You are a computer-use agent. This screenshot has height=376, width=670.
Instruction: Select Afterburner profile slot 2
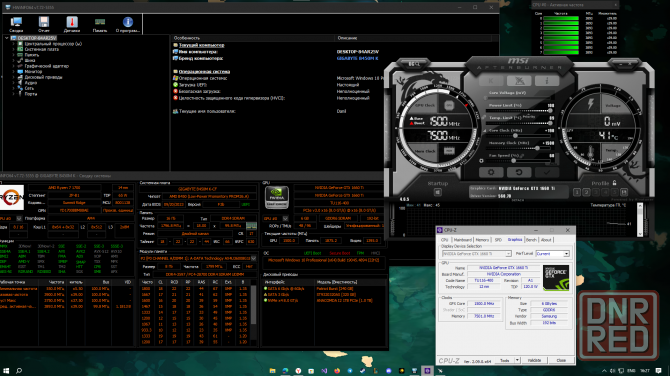tap(586, 192)
